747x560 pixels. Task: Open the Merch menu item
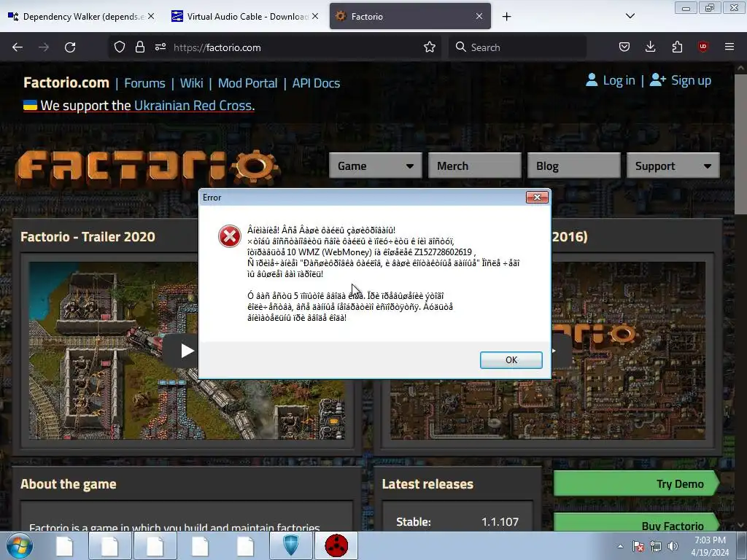(474, 166)
